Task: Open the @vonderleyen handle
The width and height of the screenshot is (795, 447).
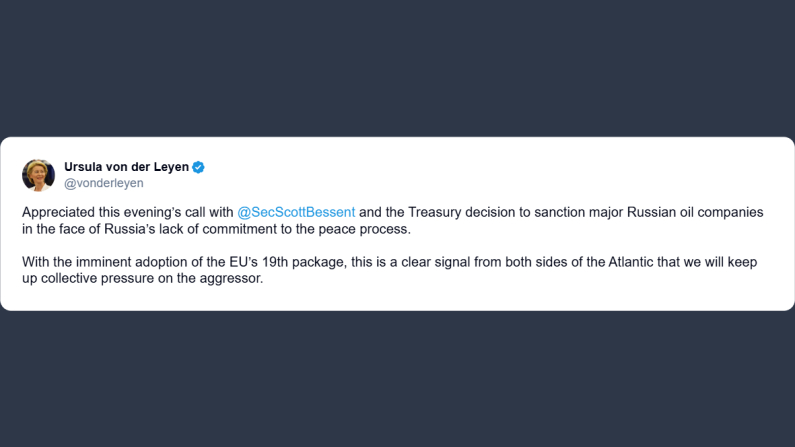Action: coord(104,183)
